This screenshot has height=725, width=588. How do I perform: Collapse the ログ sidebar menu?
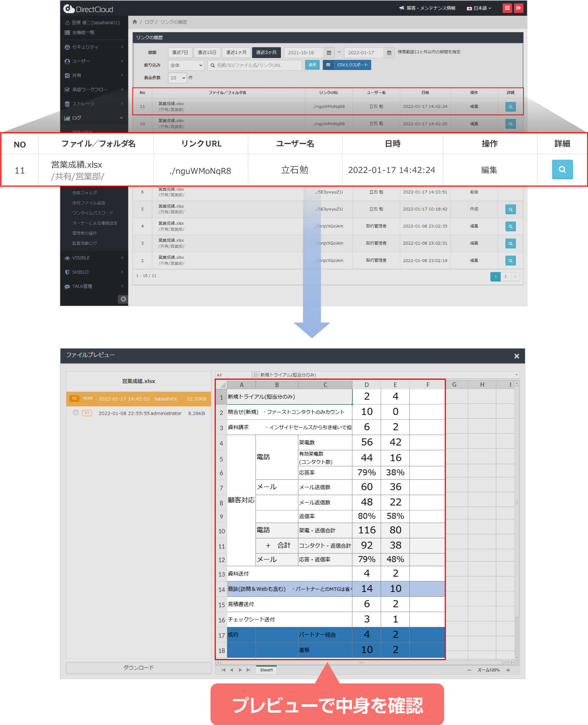click(94, 118)
